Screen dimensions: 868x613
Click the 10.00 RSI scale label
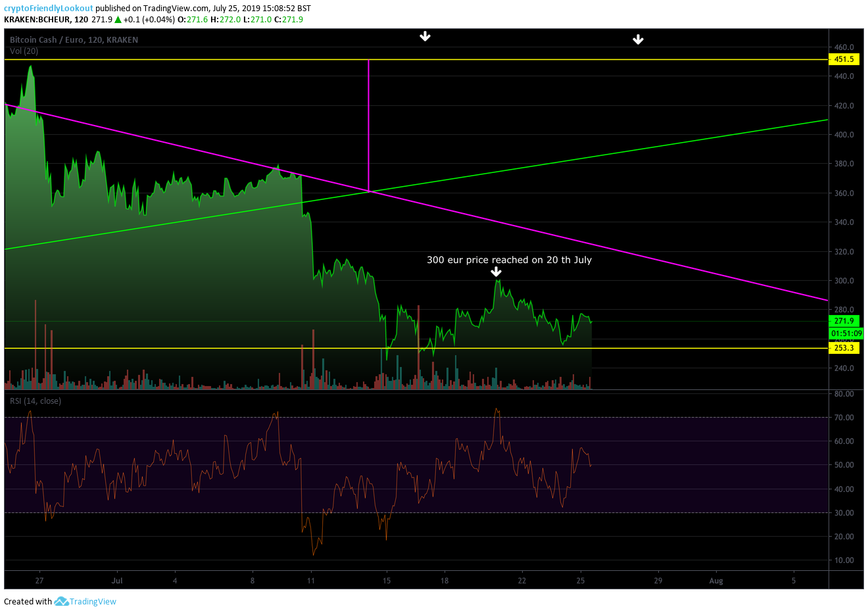(844, 560)
